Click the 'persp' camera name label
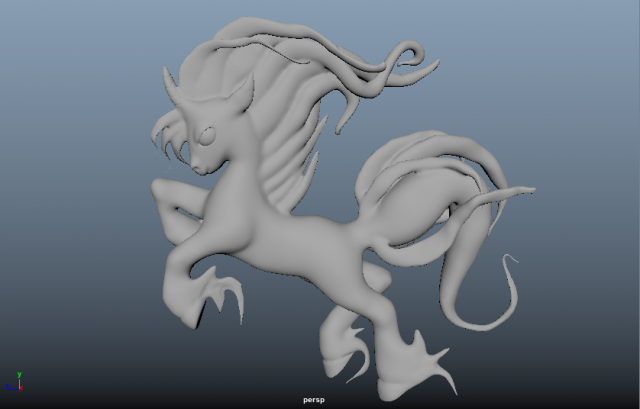Image resolution: width=640 pixels, height=409 pixels. tap(314, 400)
